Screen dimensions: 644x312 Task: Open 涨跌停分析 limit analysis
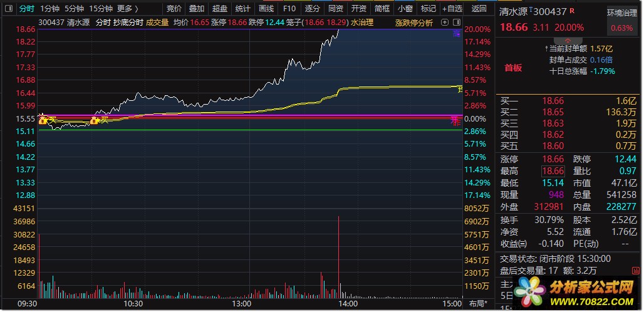pos(414,23)
